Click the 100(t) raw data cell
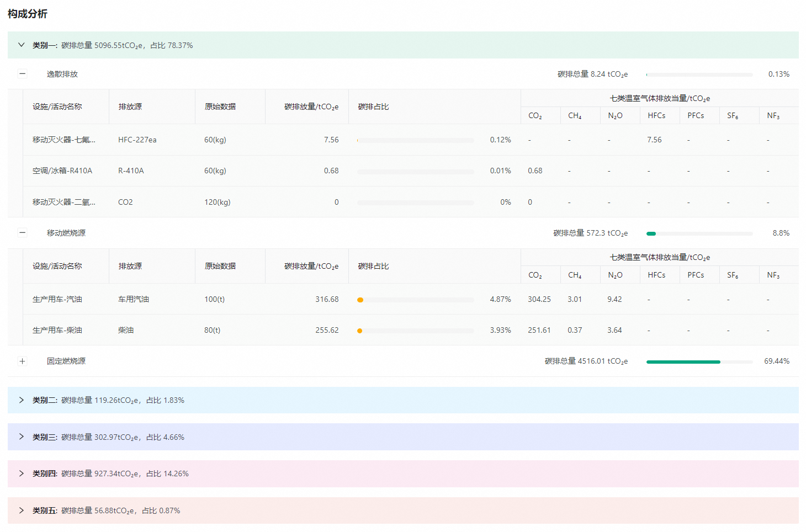The image size is (806, 532). coord(214,299)
